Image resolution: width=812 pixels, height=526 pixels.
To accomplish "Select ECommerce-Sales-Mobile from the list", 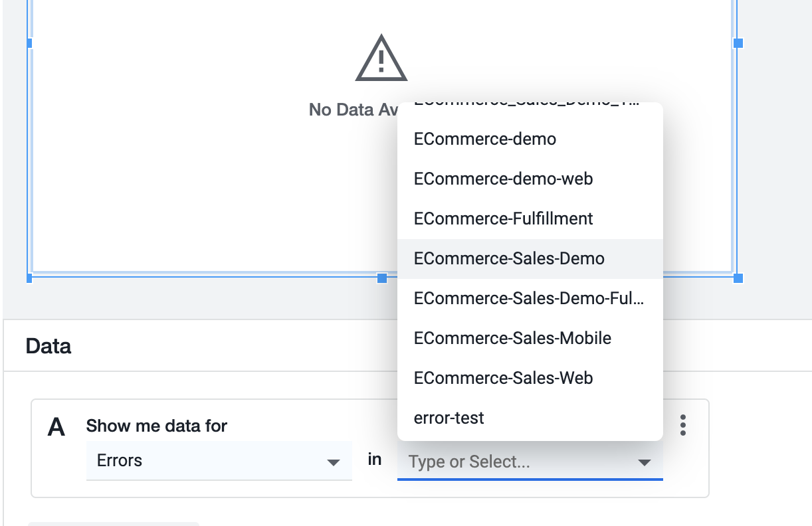I will [x=530, y=339].
